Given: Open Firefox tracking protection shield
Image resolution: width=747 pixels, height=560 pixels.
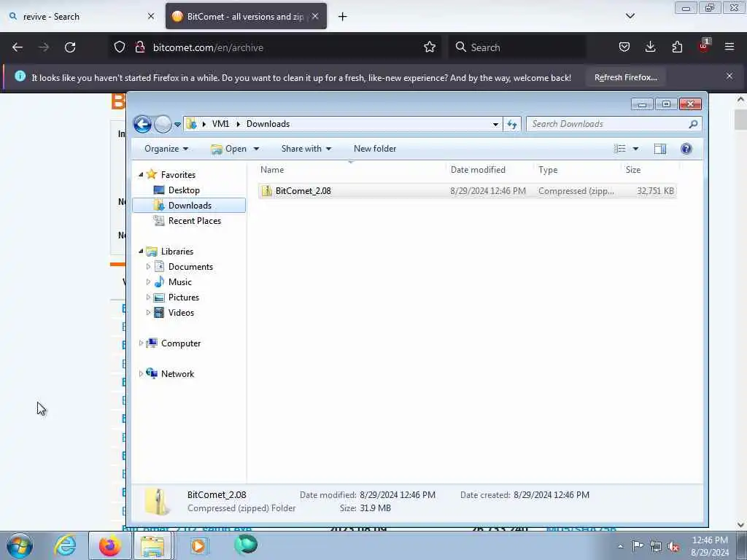Looking at the screenshot, I should (x=120, y=47).
